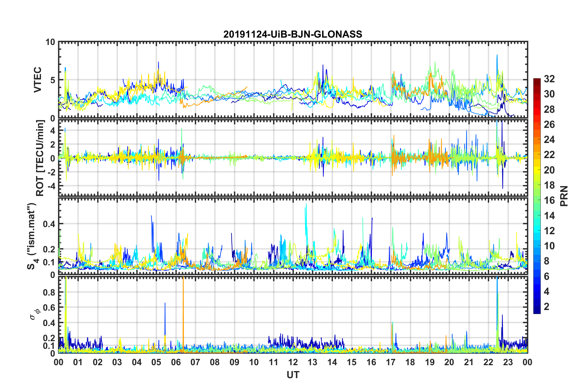Select x-axis hour tick "15"
The width and height of the screenshot is (586, 392).
(352, 362)
